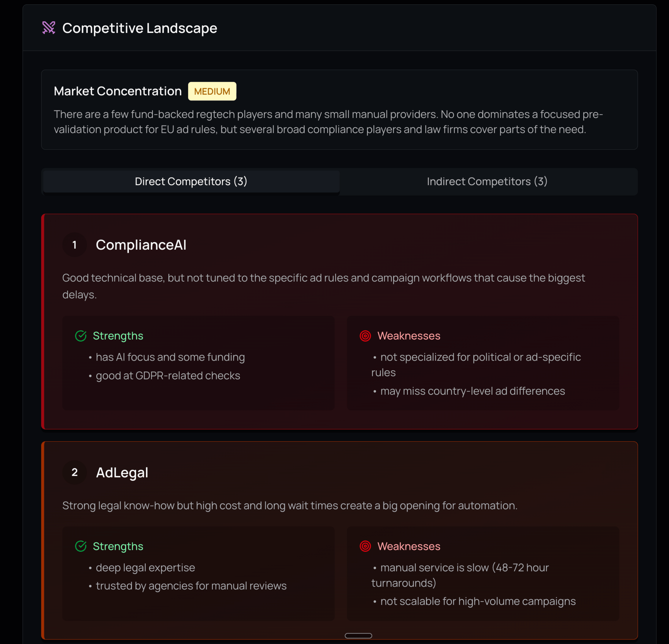The width and height of the screenshot is (669, 644).
Task: Click the AdLegal Weaknesses heading
Action: [x=409, y=546]
